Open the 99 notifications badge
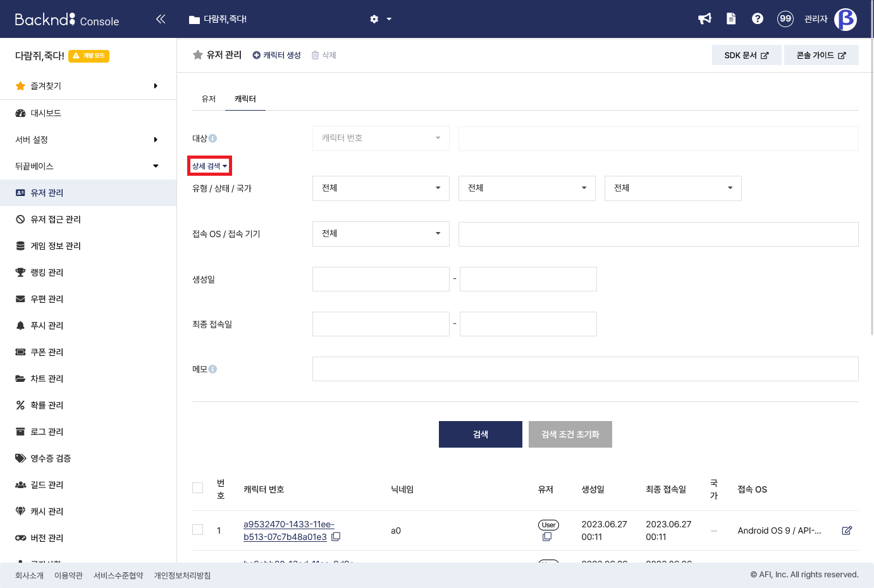Image resolution: width=874 pixels, height=588 pixels. tap(785, 19)
